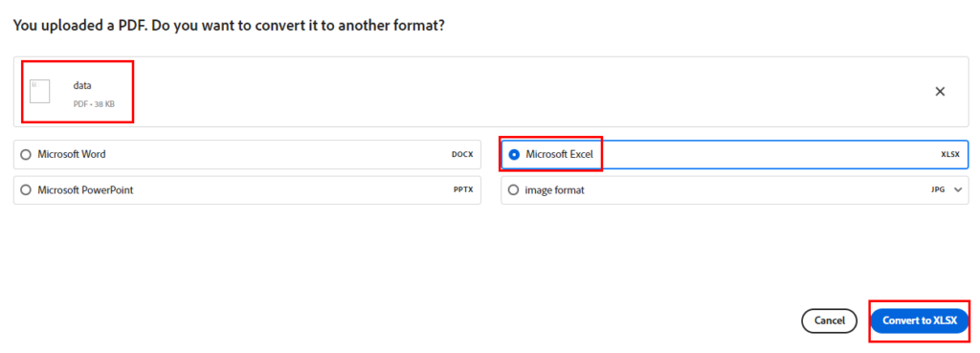The width and height of the screenshot is (980, 353).
Task: Click the PPTX extension label
Action: click(x=463, y=190)
